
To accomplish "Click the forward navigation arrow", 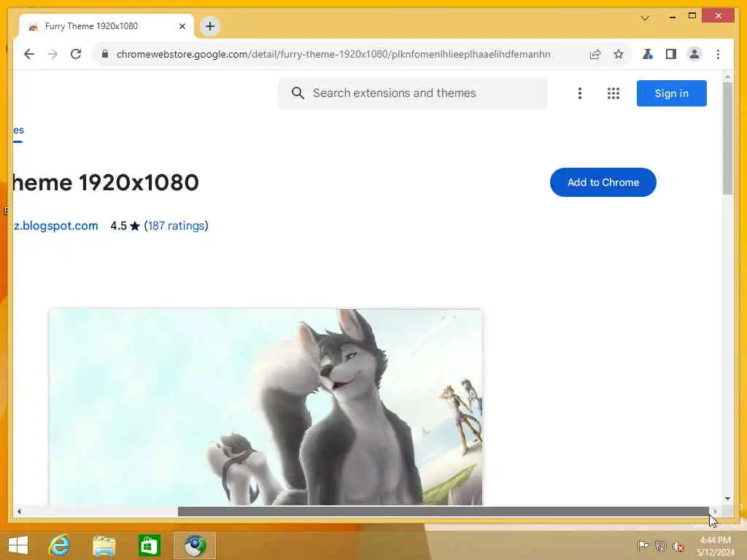I will (x=53, y=54).
